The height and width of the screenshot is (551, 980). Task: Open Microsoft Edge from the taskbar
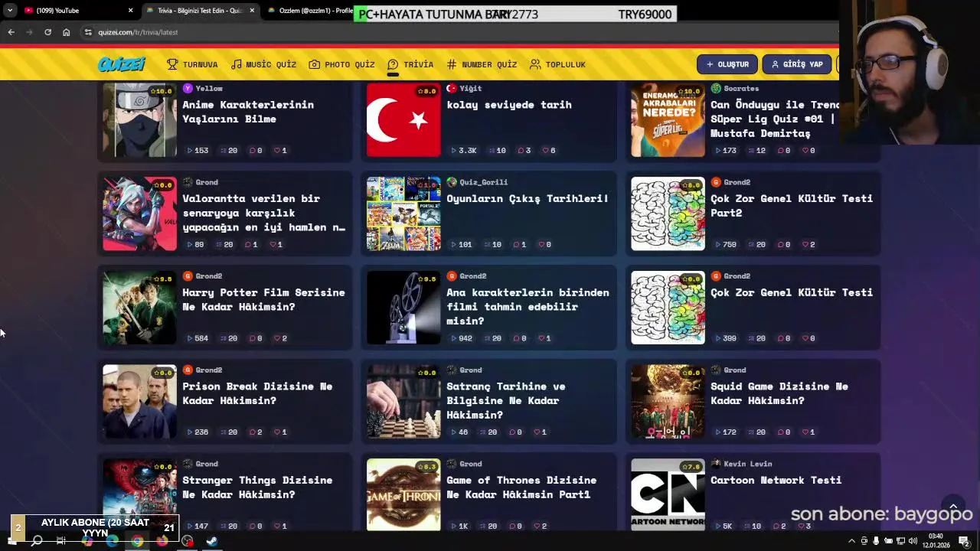tap(112, 541)
